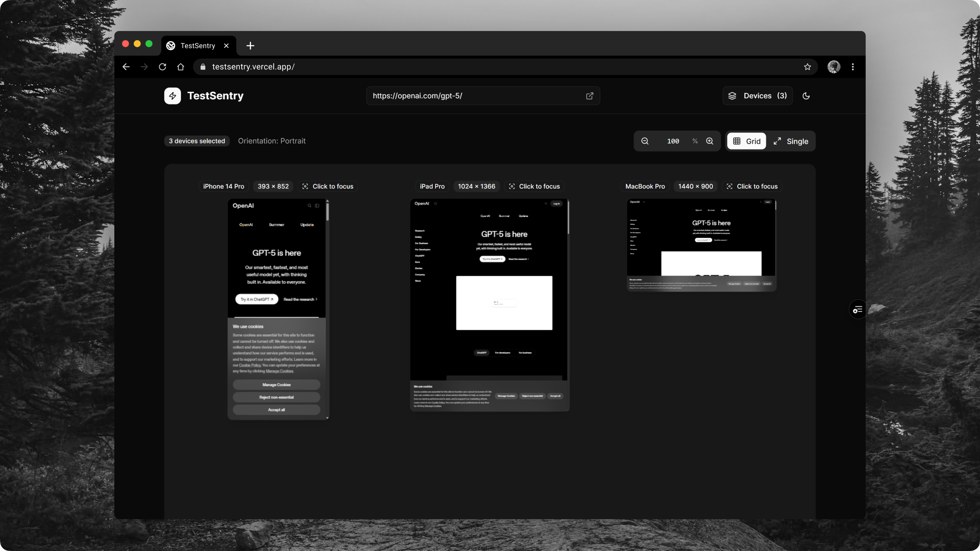Click to focus the iPhone 14 Pro preview
This screenshot has height=551, width=980.
327,187
